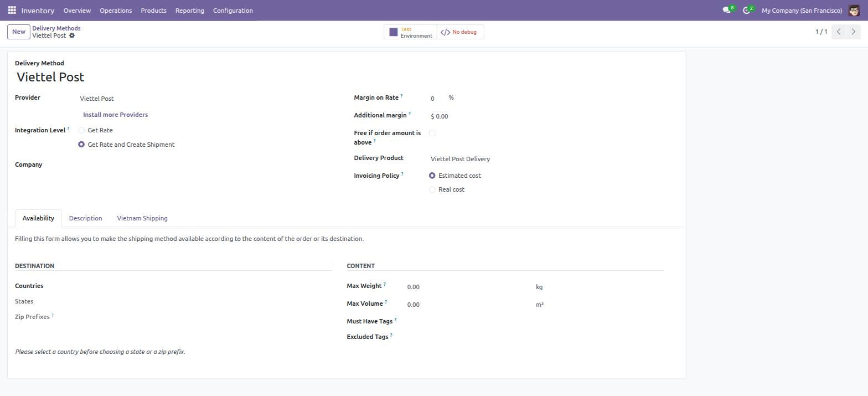Toggle the Test Environment button

coord(410,32)
